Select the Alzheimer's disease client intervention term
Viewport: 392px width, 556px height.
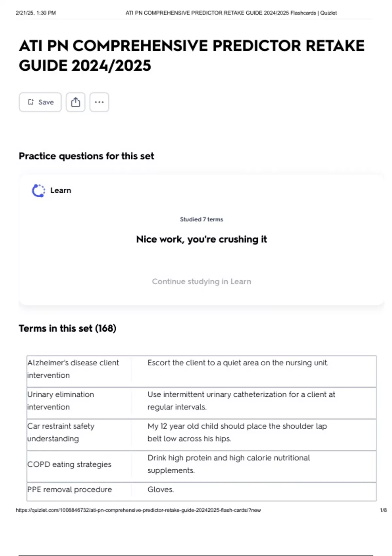(73, 369)
